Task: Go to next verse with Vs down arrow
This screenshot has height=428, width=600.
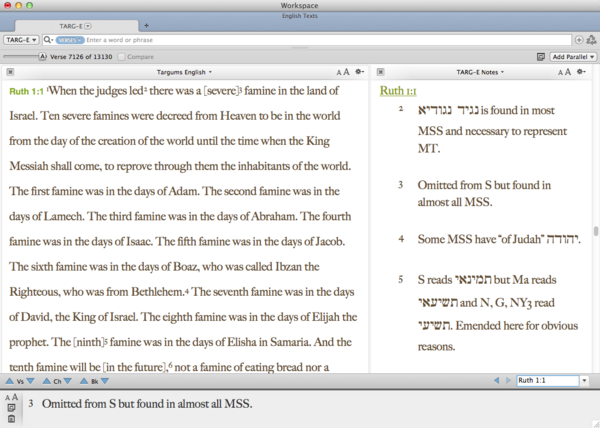Action: tap(30, 381)
